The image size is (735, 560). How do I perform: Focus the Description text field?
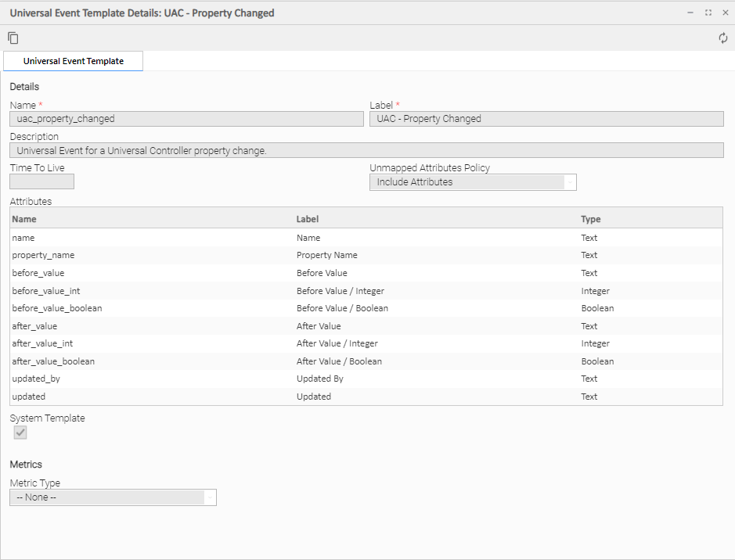click(366, 150)
